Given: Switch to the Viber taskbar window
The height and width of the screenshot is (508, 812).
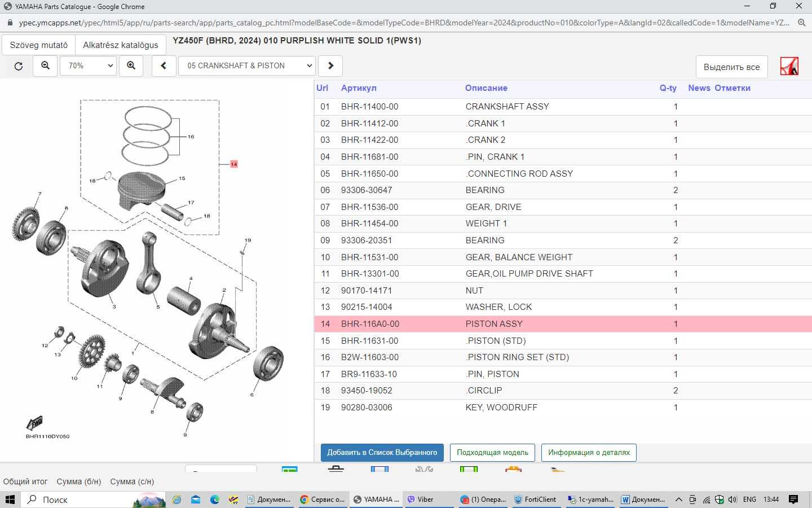Looking at the screenshot, I should coord(429,500).
